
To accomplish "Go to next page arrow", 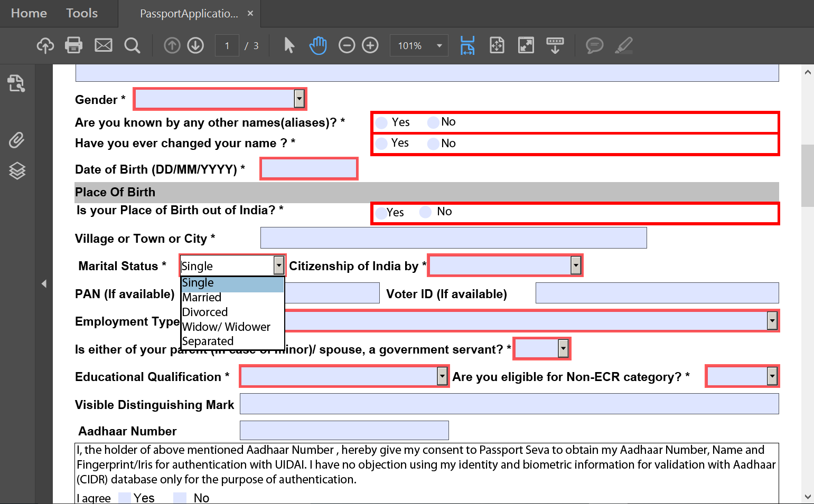I will tap(195, 45).
